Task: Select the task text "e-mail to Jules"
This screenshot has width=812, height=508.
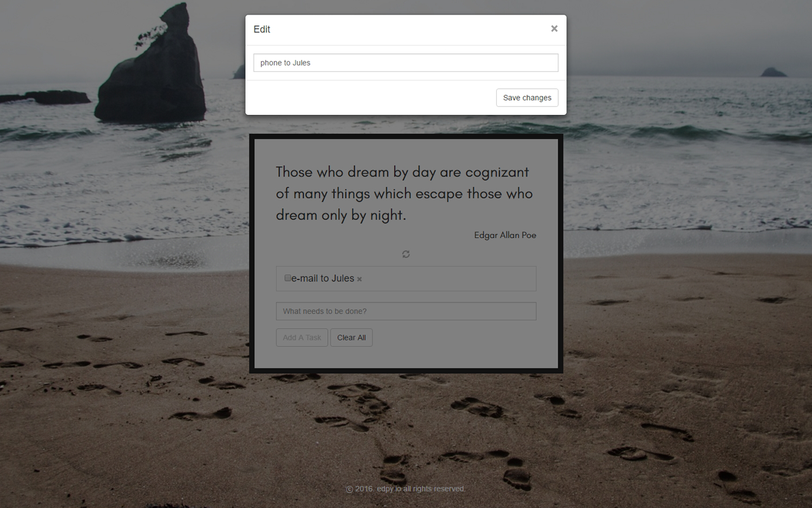Action: pyautogui.click(x=322, y=278)
